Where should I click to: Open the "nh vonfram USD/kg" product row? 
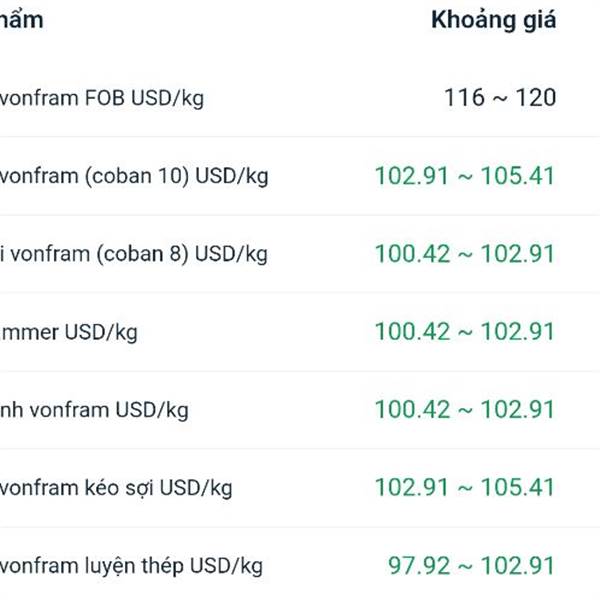coord(94,410)
